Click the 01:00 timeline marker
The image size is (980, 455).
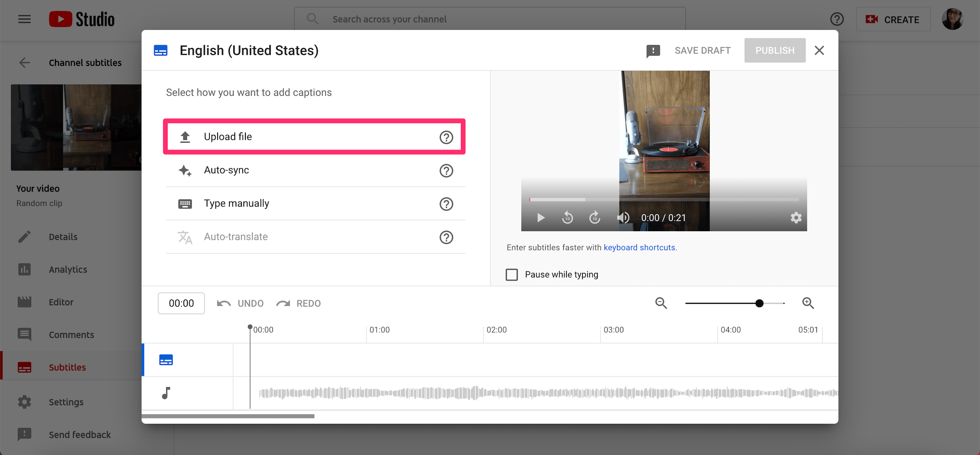tap(379, 330)
